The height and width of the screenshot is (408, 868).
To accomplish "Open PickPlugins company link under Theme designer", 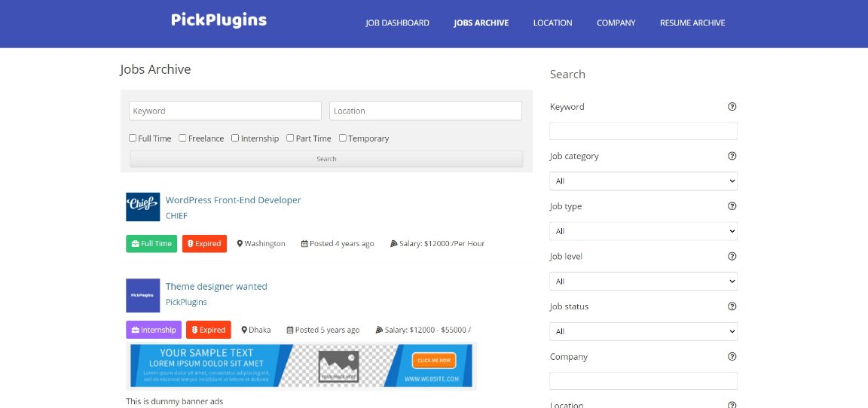I will coord(186,303).
